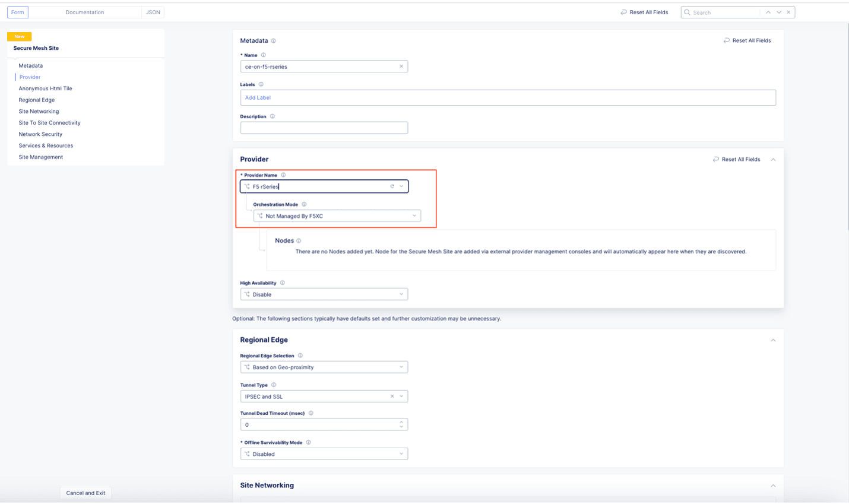Screen dimensions: 849x504
Task: Clear Tunnel Type value with X icon
Action: coord(392,397)
